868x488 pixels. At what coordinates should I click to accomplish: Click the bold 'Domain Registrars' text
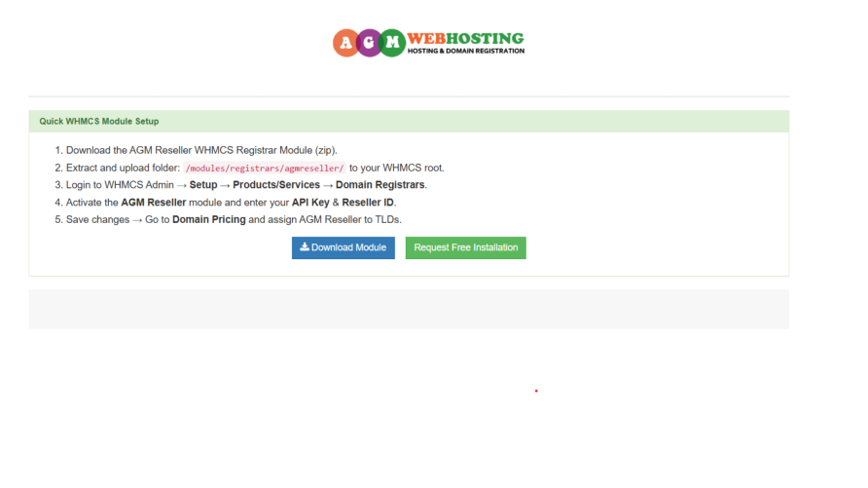tap(380, 184)
